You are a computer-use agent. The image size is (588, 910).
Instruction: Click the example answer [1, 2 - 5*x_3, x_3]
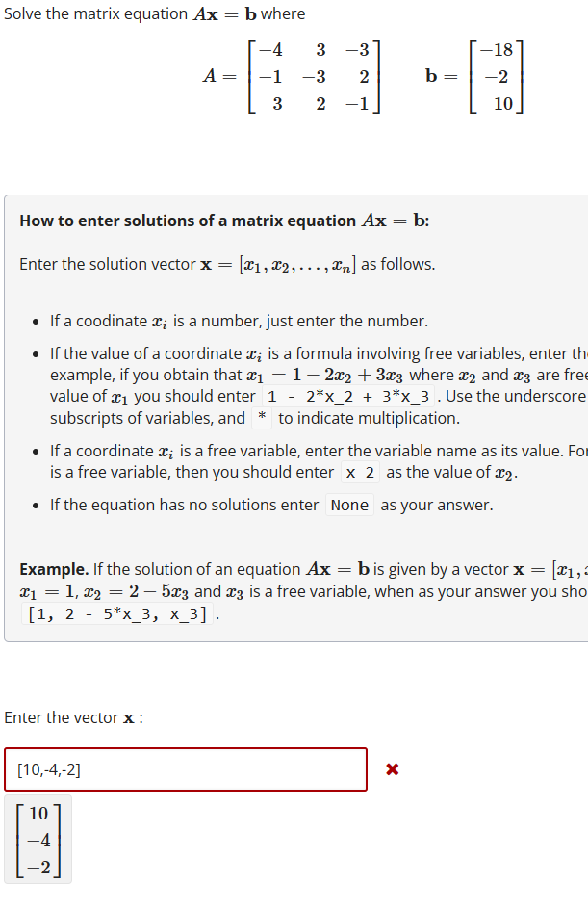(115, 613)
